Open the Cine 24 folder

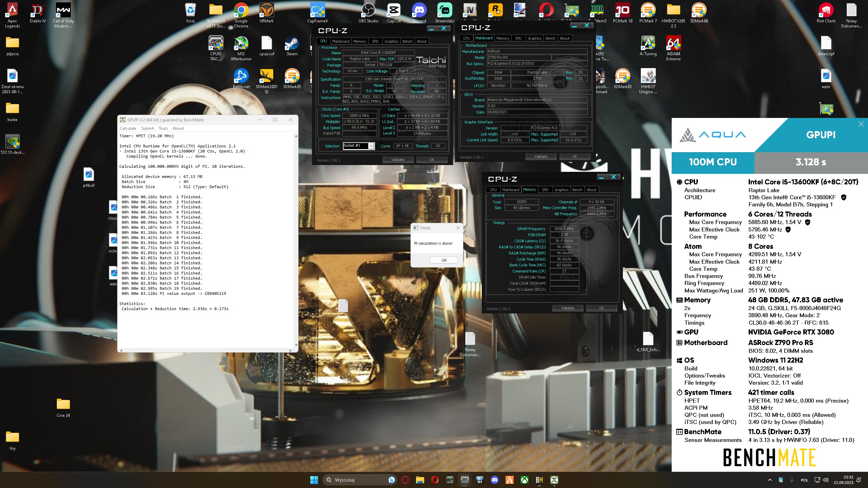(x=63, y=408)
